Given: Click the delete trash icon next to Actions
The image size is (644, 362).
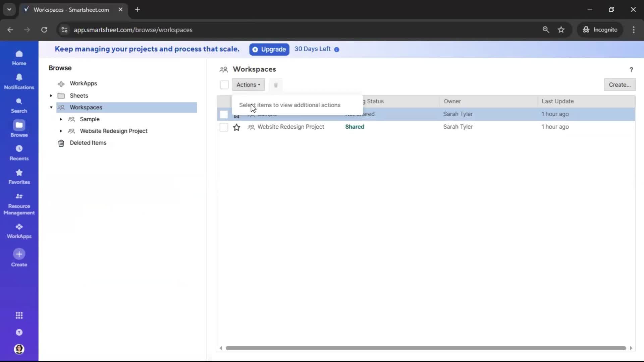Looking at the screenshot, I should point(276,85).
